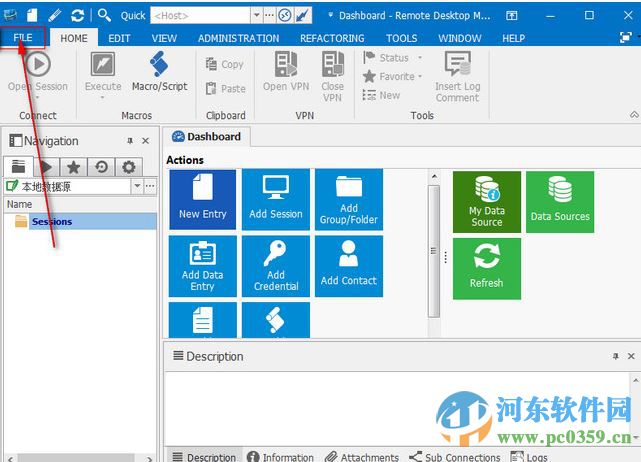Click the quick connect round icon
641x462 pixels.
[x=285, y=16]
